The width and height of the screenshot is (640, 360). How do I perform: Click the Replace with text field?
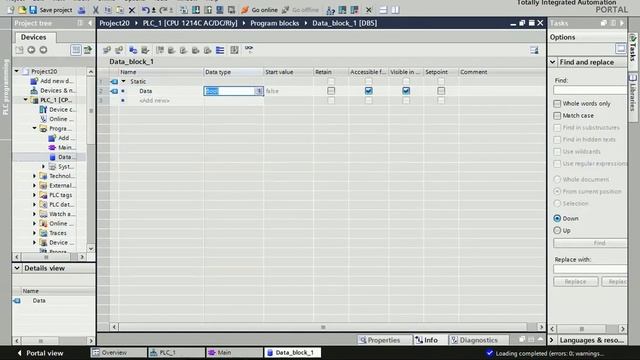[x=590, y=269]
